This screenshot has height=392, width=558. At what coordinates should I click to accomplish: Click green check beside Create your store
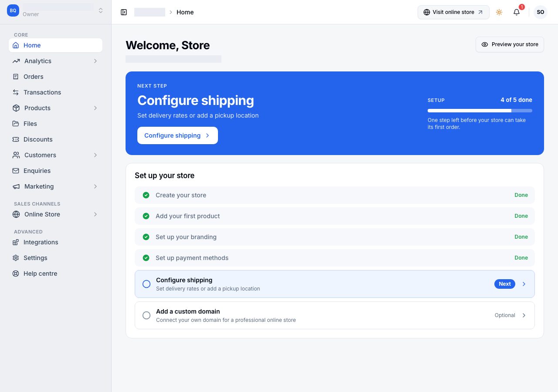tap(146, 195)
